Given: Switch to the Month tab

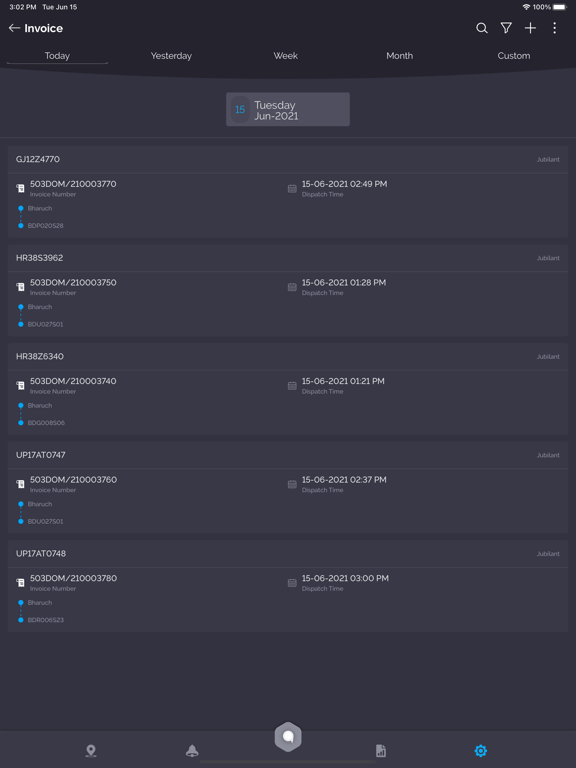Looking at the screenshot, I should (x=399, y=56).
